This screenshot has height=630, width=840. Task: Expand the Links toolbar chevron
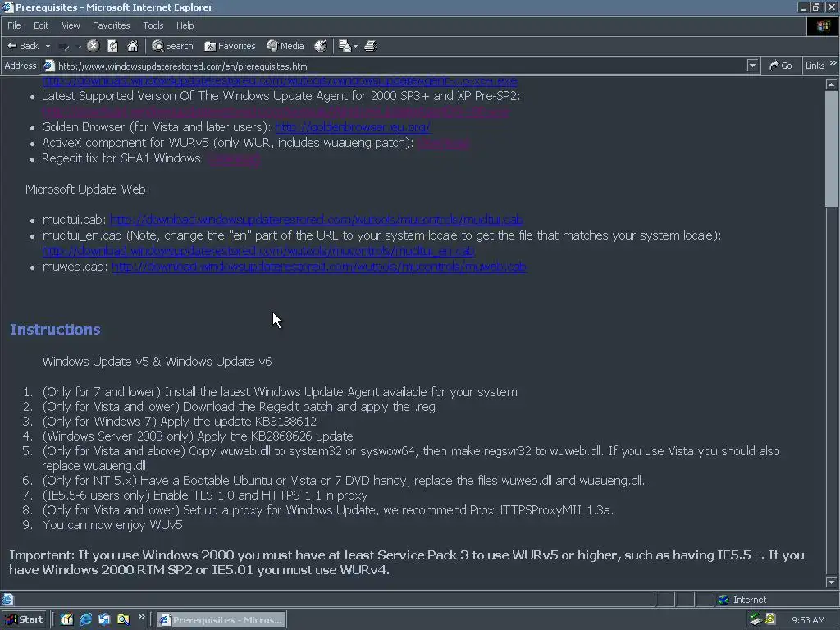tap(833, 63)
